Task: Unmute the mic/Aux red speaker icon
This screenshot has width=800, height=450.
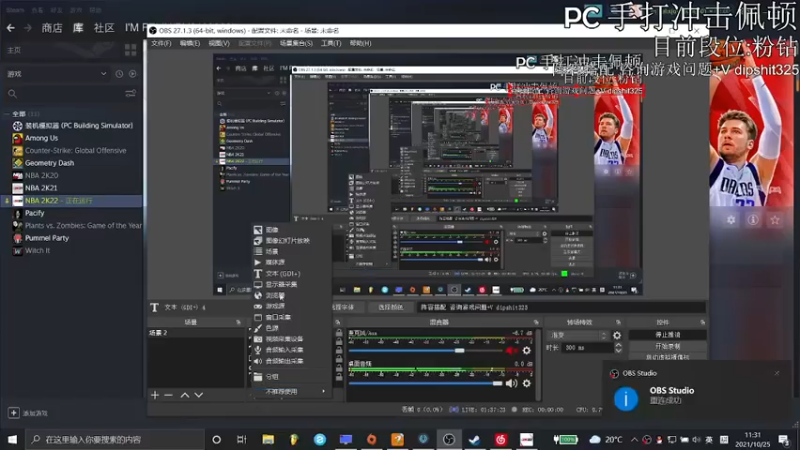Action: (510, 351)
